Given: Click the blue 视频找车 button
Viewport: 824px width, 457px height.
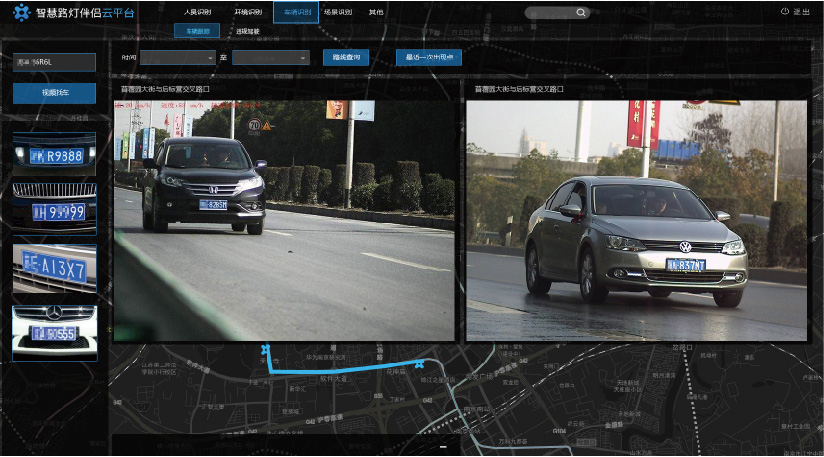Looking at the screenshot, I should point(54,93).
